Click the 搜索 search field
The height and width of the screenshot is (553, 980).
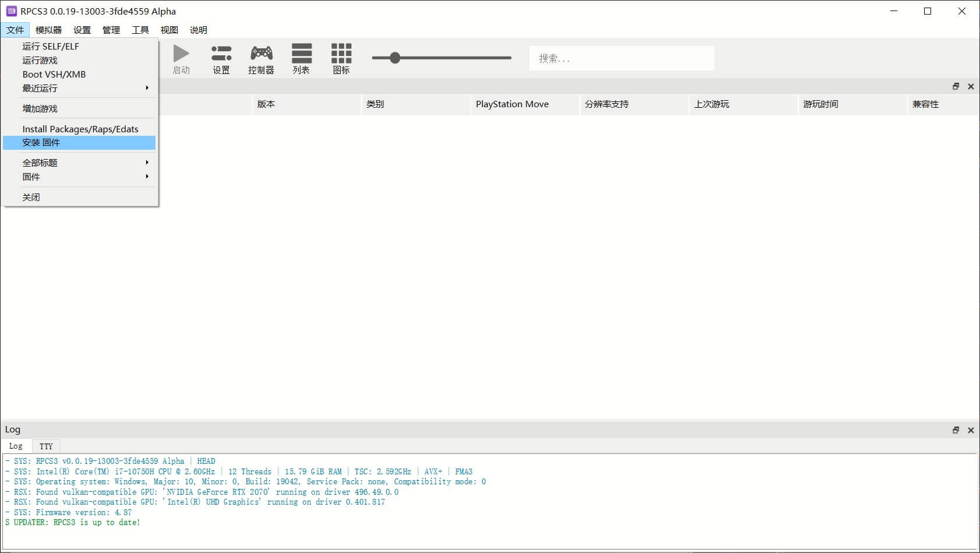[621, 58]
